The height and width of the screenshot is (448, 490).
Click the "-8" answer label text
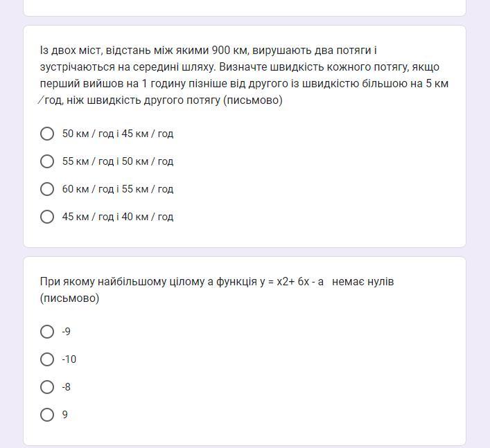67,387
